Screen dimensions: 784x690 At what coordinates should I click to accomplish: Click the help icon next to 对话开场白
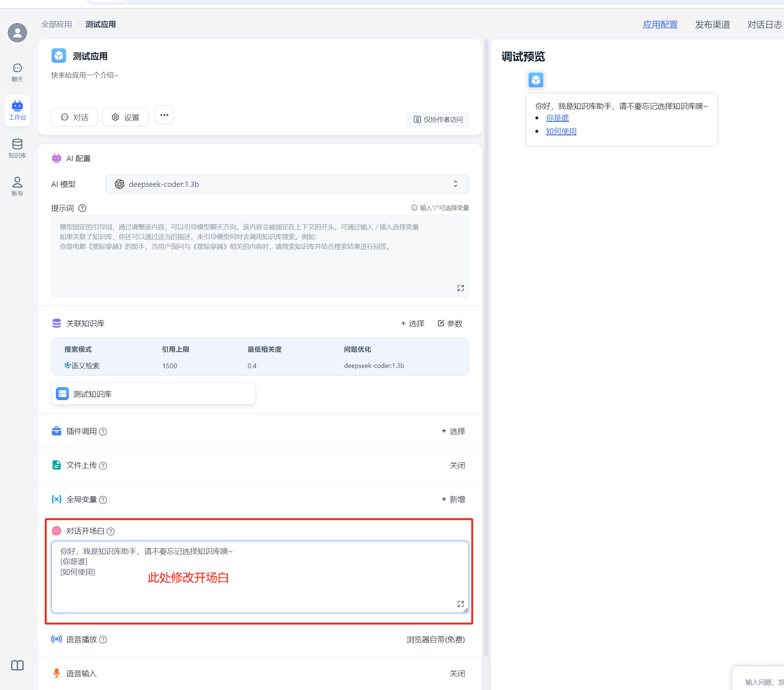click(x=111, y=531)
